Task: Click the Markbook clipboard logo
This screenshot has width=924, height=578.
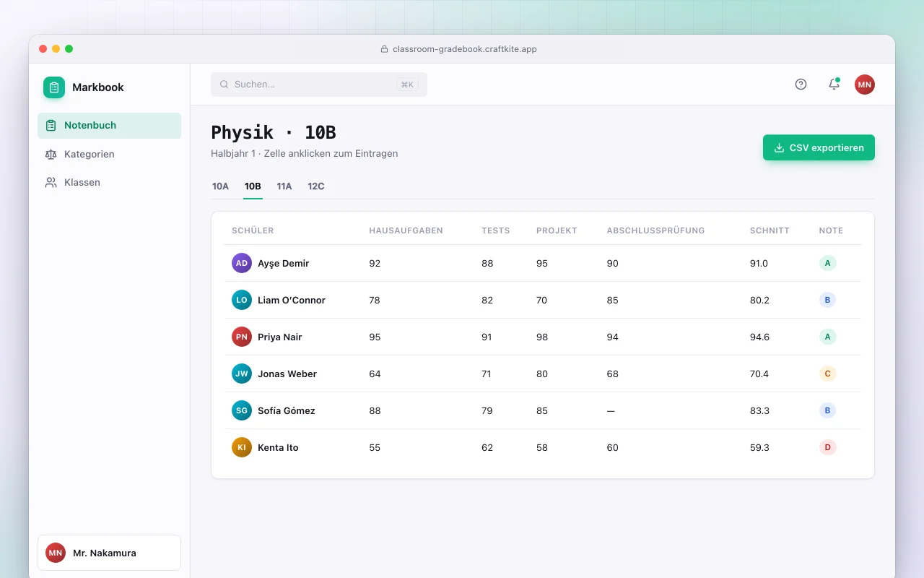Action: point(54,87)
